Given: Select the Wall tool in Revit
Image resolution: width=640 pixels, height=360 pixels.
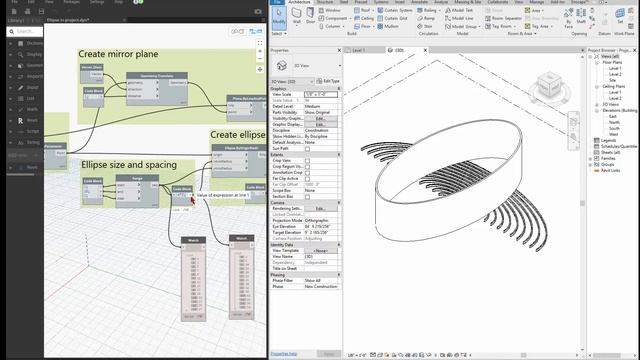Looking at the screenshot, I should click(x=296, y=16).
